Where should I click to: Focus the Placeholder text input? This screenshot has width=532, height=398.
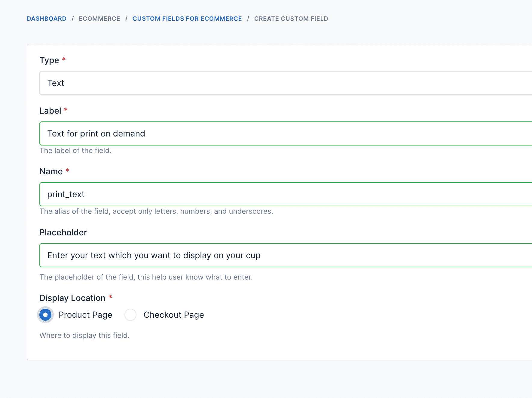click(x=286, y=255)
